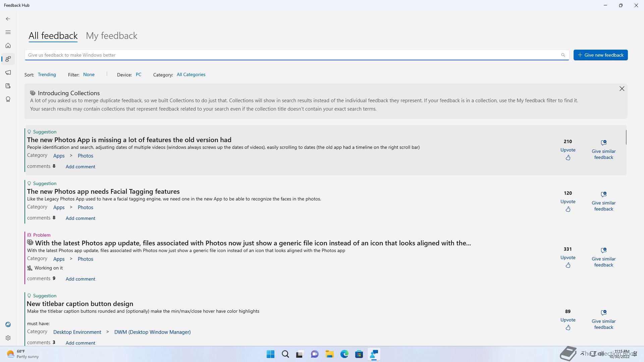Switch to All feedback tab
Screen dimensions: 644x362
pyautogui.click(x=53, y=36)
